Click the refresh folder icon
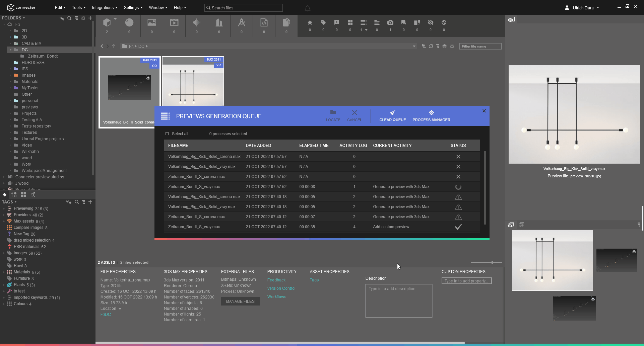Image resolution: width=644 pixels, height=346 pixels. click(x=431, y=46)
